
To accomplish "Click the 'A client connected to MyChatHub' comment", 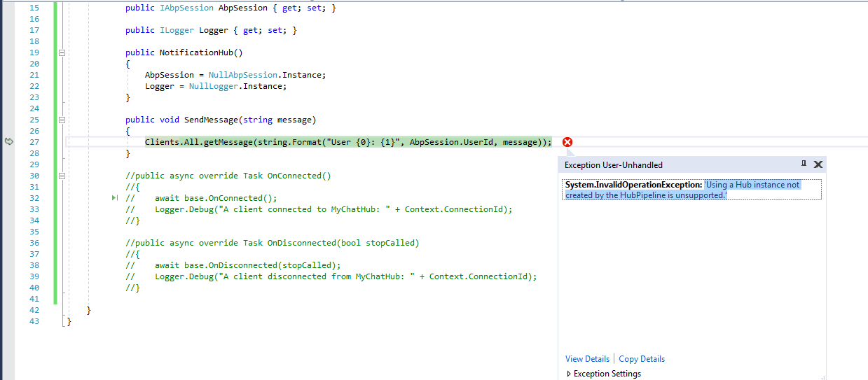I will pos(319,209).
